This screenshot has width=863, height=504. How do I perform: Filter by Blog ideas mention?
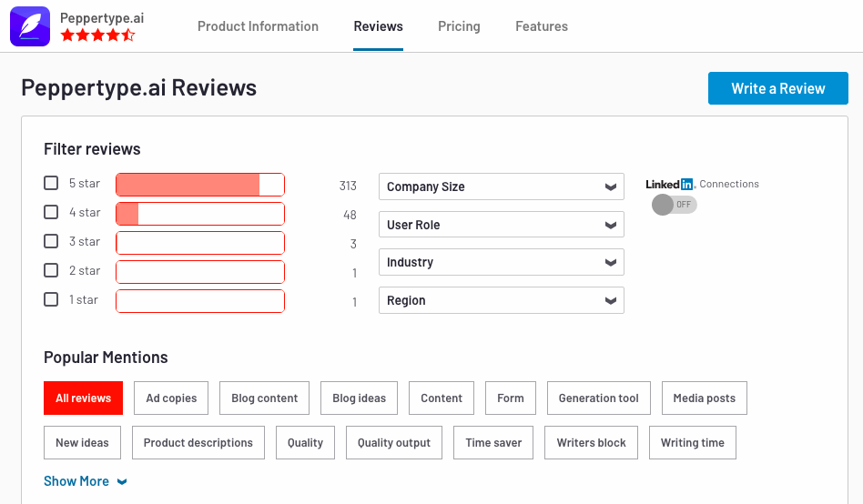point(359,398)
